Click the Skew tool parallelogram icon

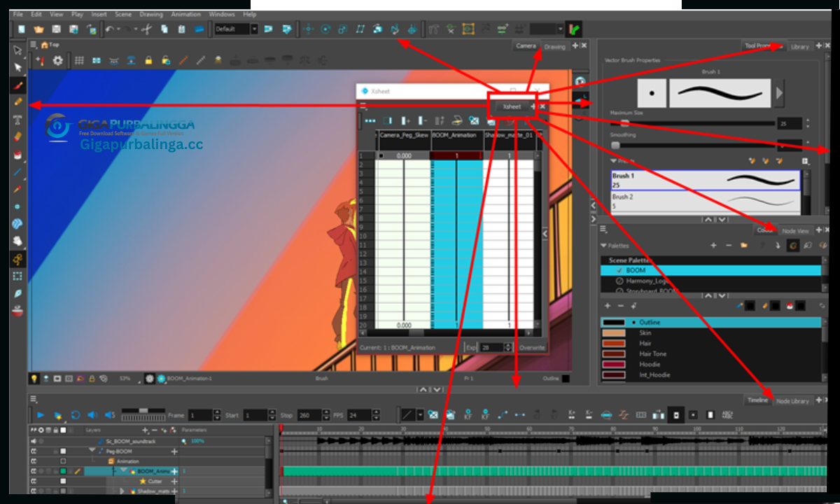[360, 29]
